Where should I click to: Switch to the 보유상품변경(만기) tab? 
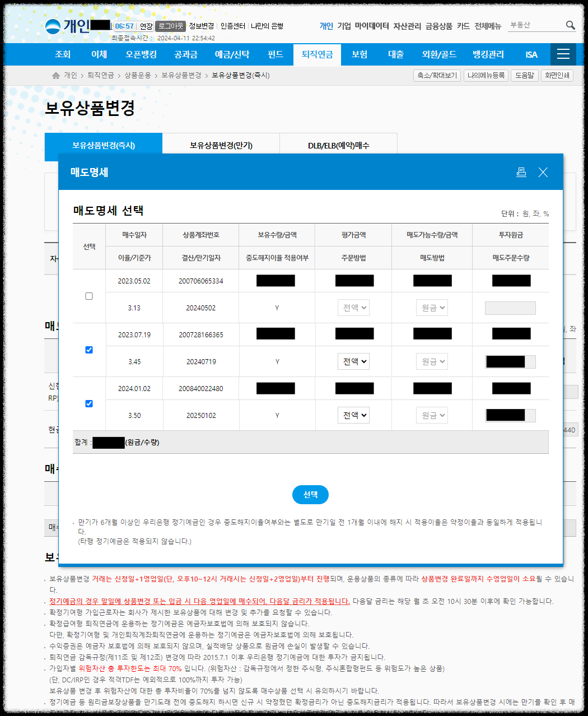221,143
